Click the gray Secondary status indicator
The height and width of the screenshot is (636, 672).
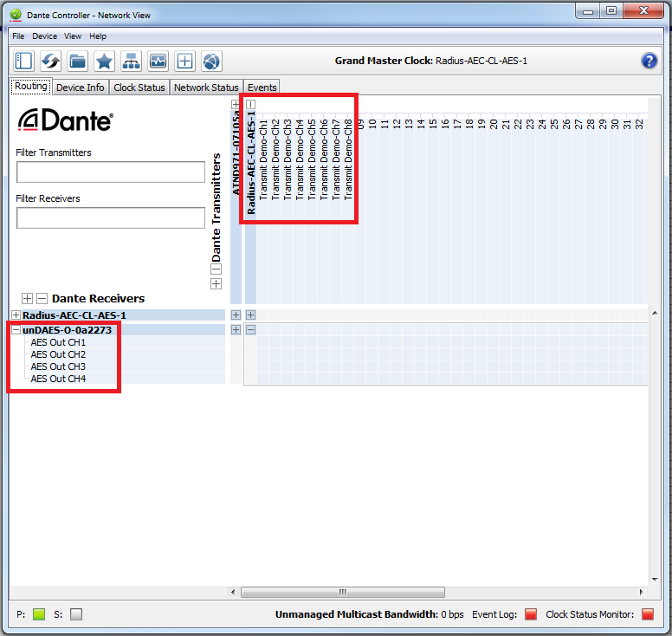coord(76,614)
